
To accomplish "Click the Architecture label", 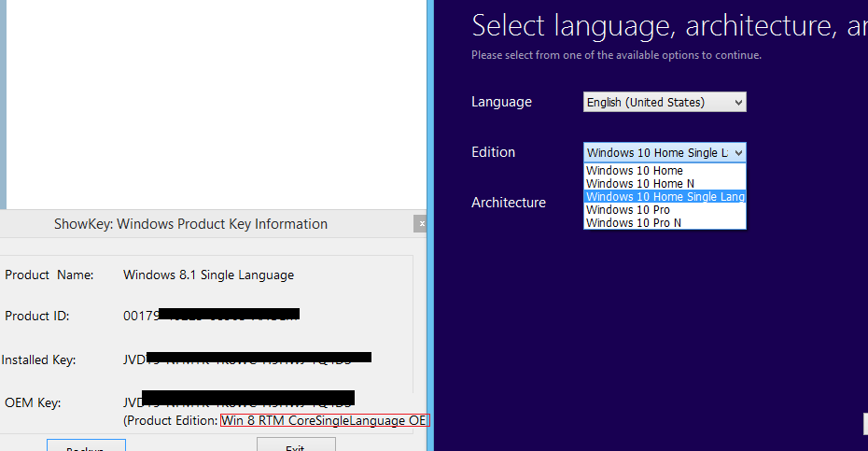I will pos(508,203).
